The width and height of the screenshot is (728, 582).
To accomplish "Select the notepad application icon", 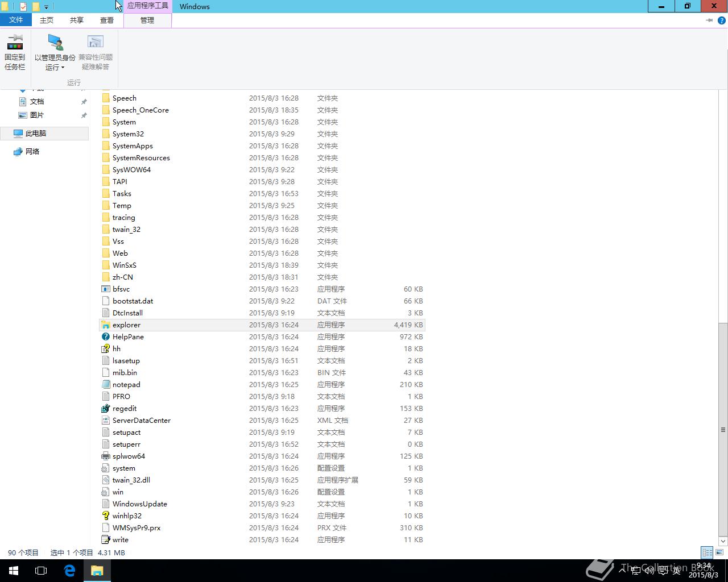I will (105, 384).
